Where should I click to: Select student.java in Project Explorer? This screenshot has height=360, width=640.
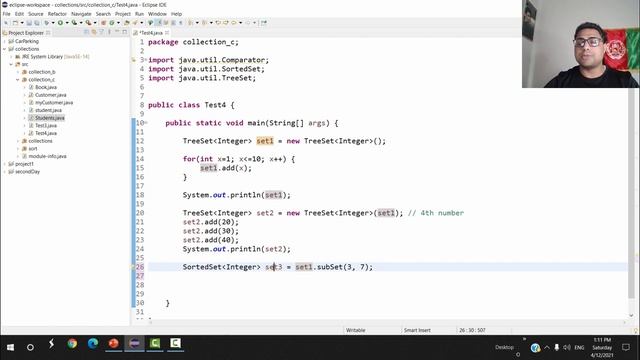[x=48, y=110]
